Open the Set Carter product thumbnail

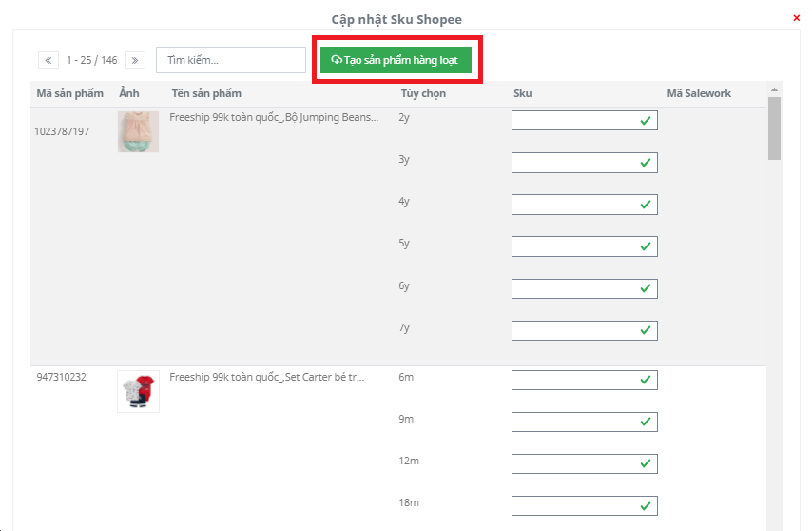point(138,391)
